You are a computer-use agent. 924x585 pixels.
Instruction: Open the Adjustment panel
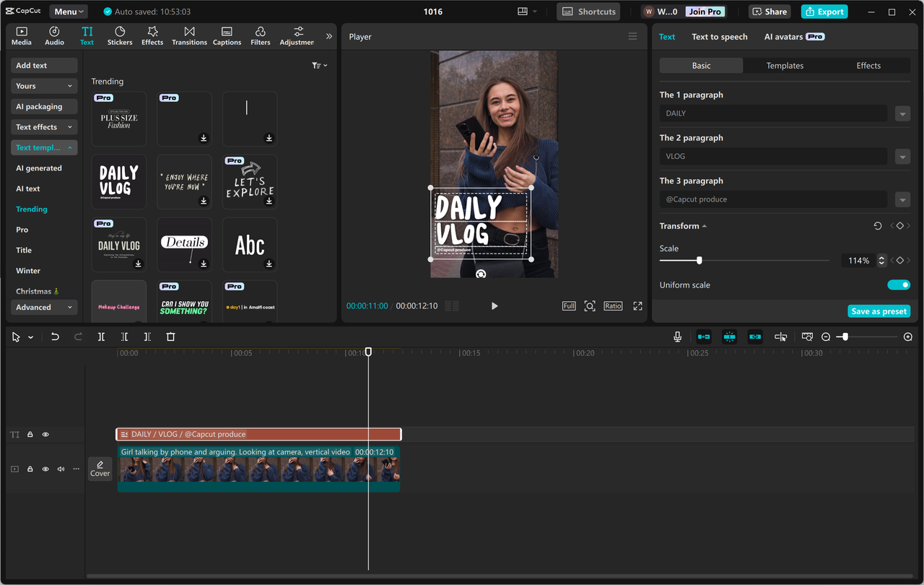[x=296, y=35]
